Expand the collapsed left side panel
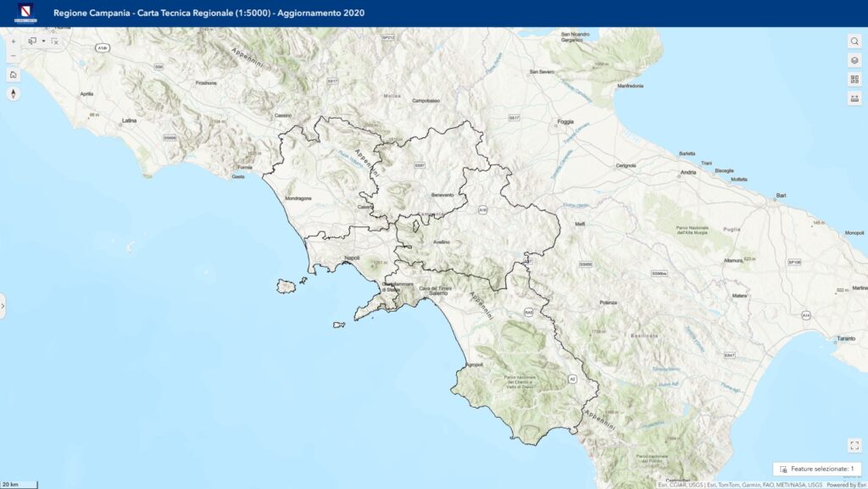Viewport: 868px width, 489px height. 3,305
